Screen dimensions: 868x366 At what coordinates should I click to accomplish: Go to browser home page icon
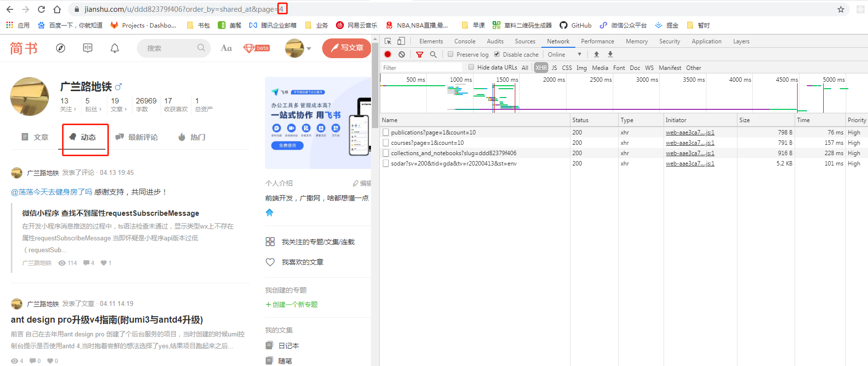click(57, 9)
